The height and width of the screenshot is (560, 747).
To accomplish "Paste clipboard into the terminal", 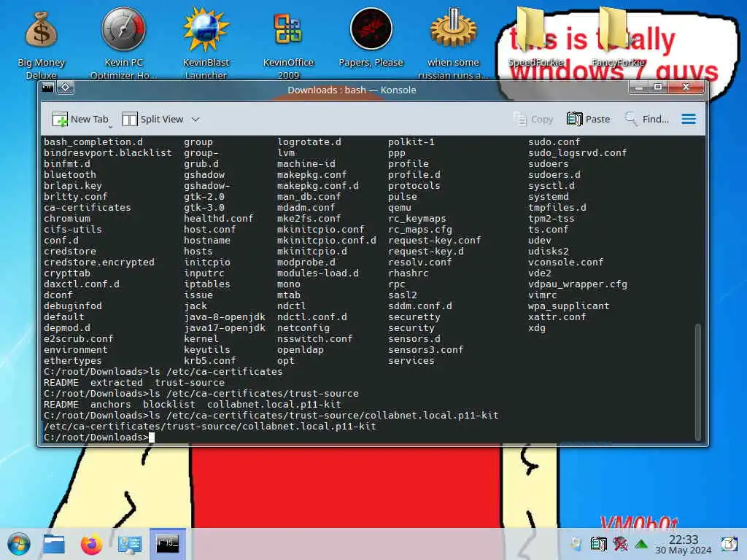I will point(589,119).
